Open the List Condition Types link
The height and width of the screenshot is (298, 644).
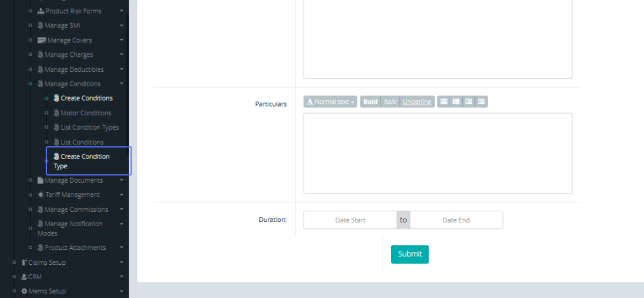90,128
